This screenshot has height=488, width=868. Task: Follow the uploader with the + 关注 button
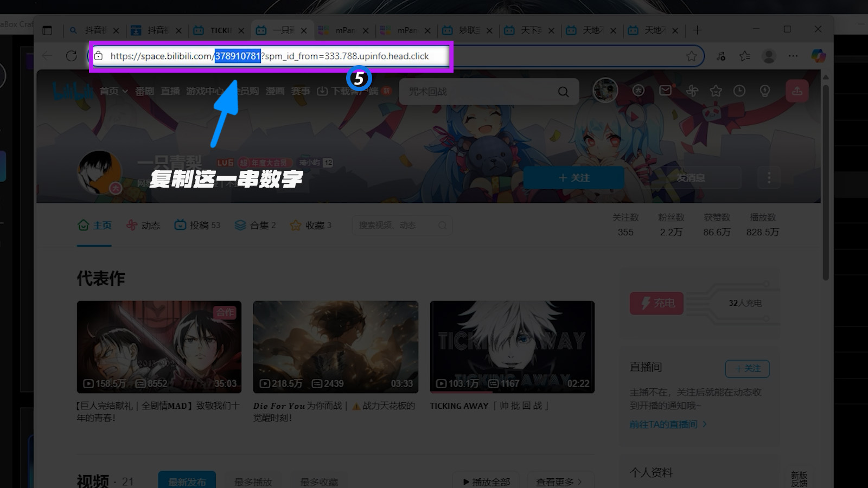click(574, 177)
